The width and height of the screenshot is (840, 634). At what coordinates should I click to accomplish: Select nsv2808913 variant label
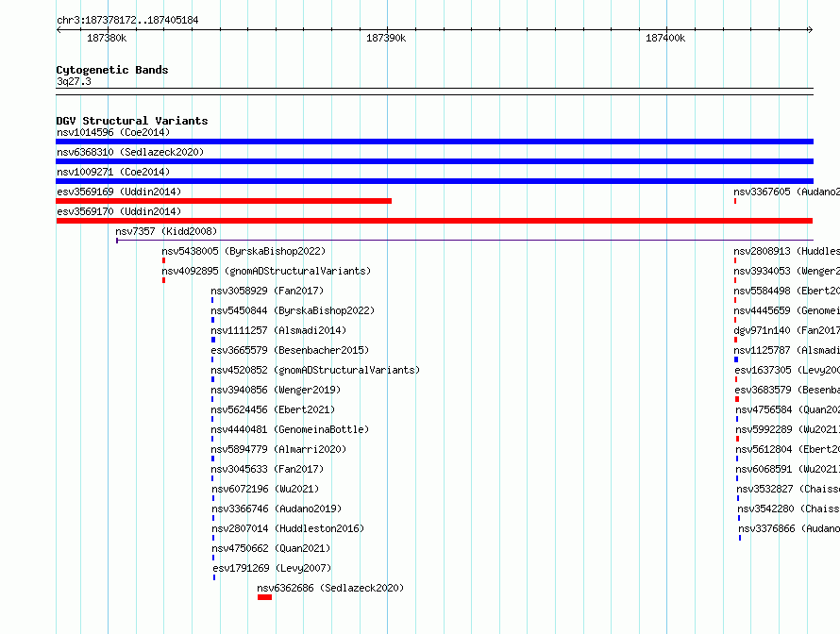pos(786,251)
